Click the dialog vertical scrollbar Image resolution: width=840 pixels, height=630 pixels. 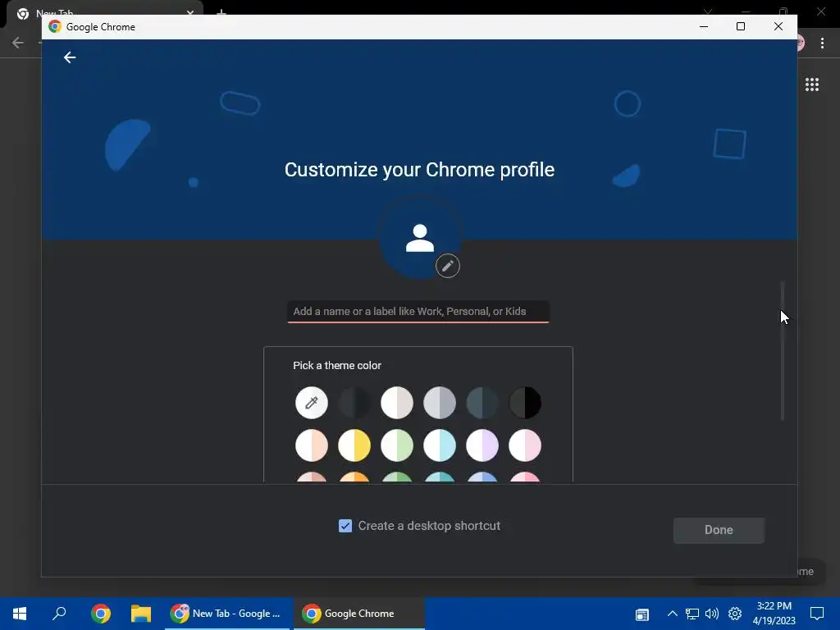(x=782, y=351)
